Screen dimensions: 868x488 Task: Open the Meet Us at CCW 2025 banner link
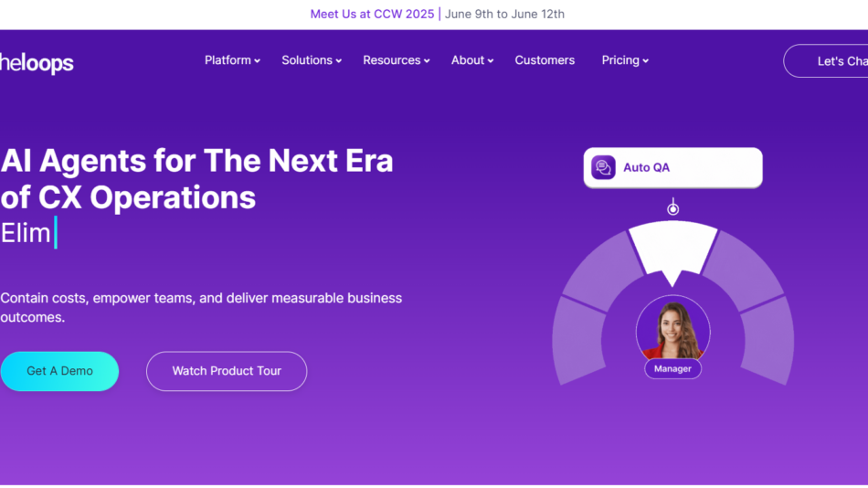point(372,14)
